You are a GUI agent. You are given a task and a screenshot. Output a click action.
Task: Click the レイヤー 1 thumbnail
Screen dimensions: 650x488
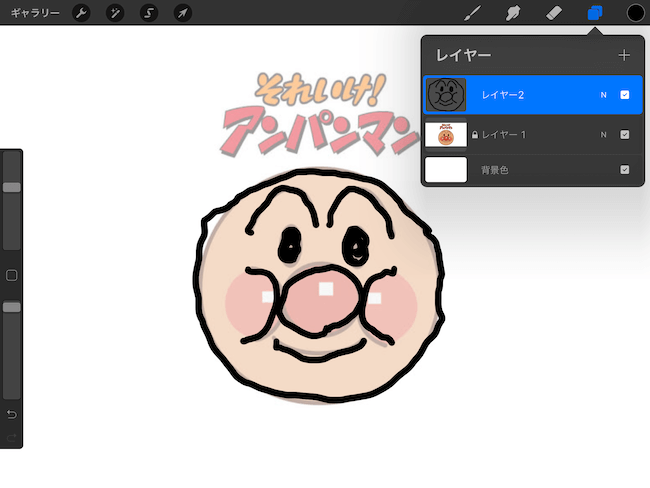pyautogui.click(x=446, y=134)
